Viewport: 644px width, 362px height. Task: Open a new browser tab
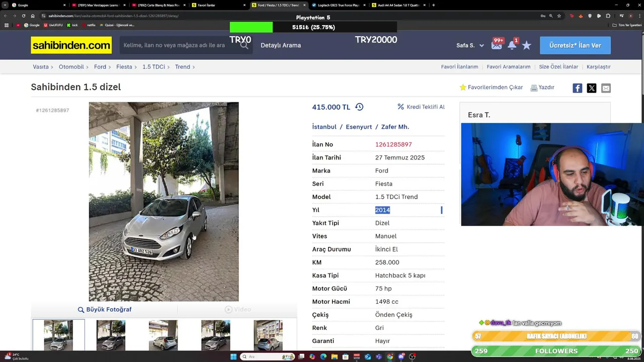tap(434, 5)
